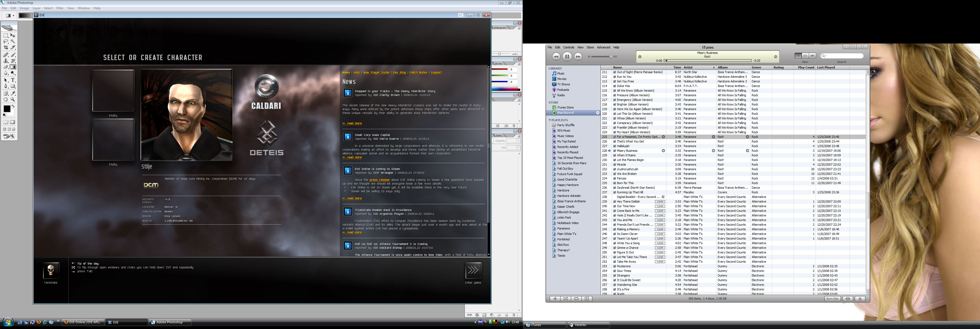The image size is (980, 329).
Task: Uncheck the 'Run to You' song checkbox
Action: click(x=614, y=77)
